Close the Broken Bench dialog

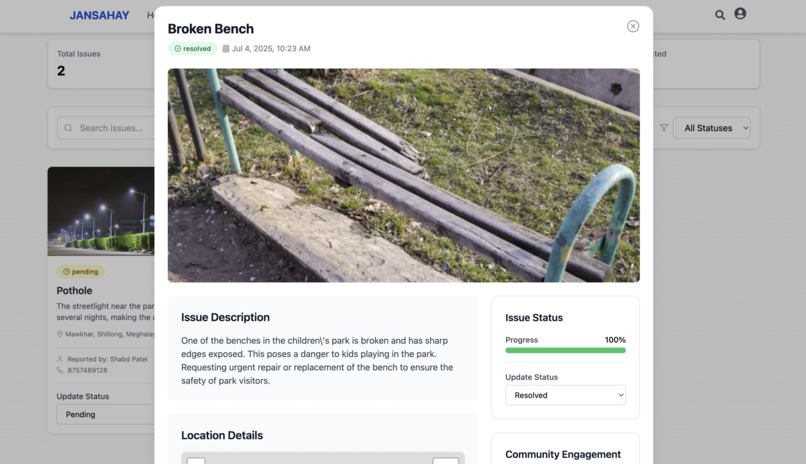(x=633, y=26)
